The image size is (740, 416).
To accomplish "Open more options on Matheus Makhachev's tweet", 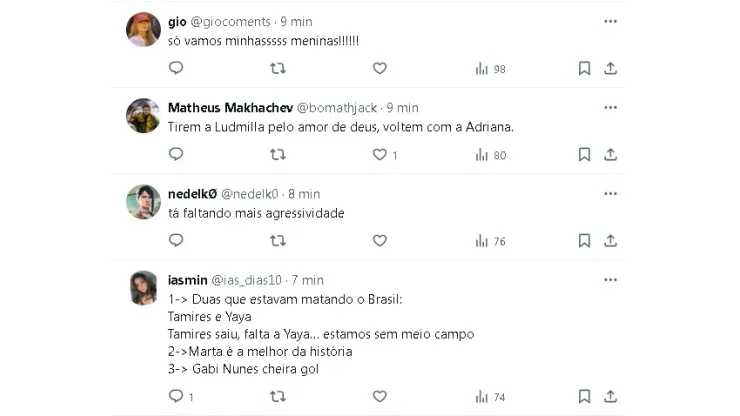I will coord(610,107).
